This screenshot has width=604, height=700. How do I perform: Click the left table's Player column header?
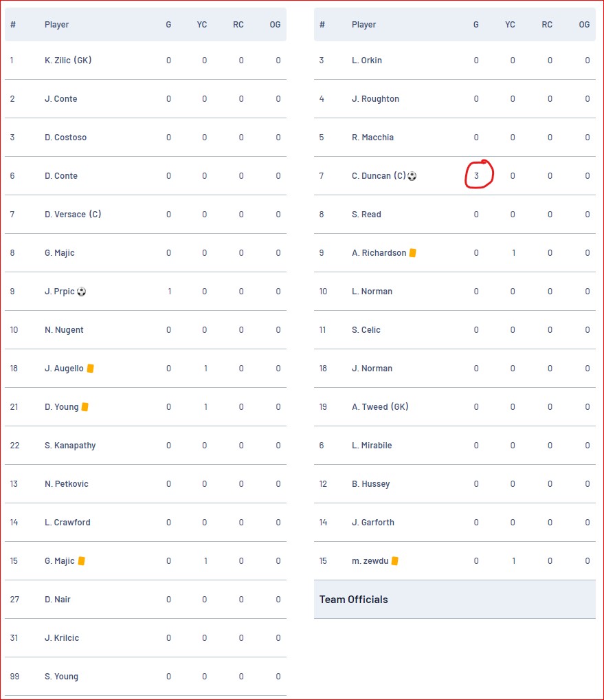pos(56,25)
